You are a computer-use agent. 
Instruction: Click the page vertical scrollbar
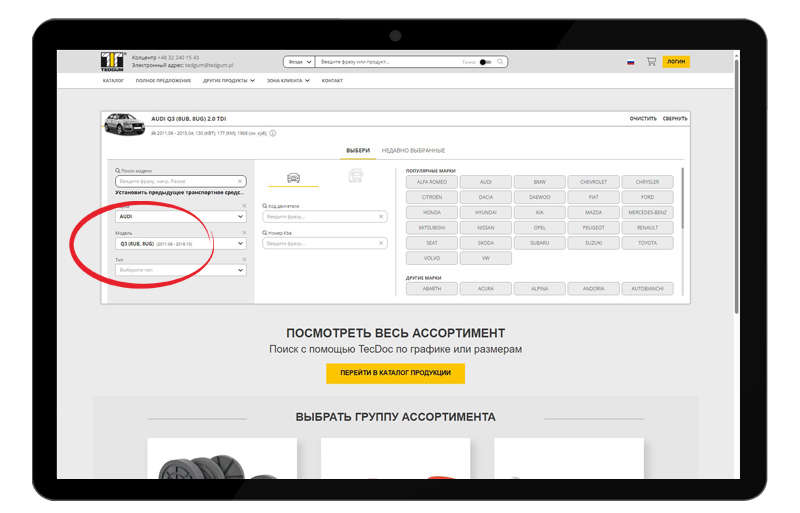pos(736,186)
